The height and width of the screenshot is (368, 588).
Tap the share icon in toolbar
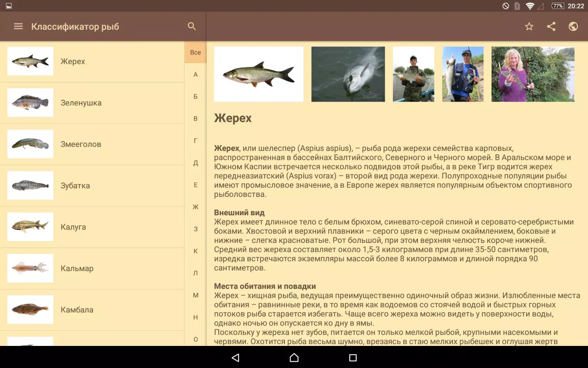pyautogui.click(x=551, y=26)
